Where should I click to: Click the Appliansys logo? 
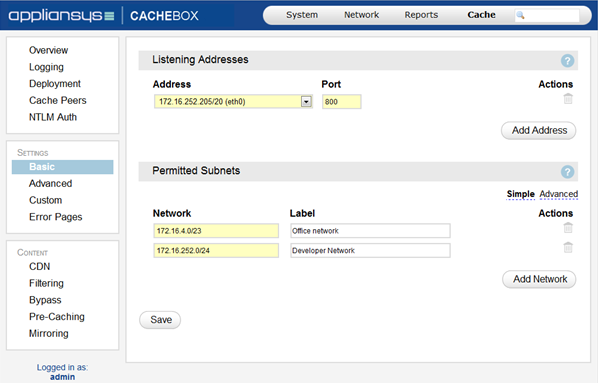pyautogui.click(x=61, y=16)
